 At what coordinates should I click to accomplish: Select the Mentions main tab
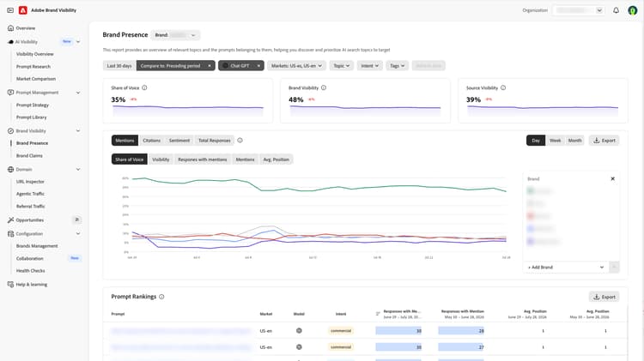(x=125, y=141)
